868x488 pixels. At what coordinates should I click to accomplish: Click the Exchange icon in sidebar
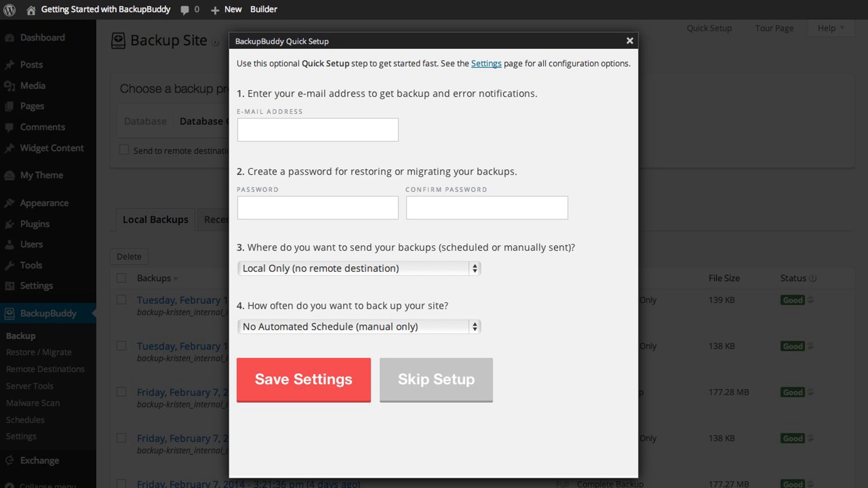pos(10,460)
